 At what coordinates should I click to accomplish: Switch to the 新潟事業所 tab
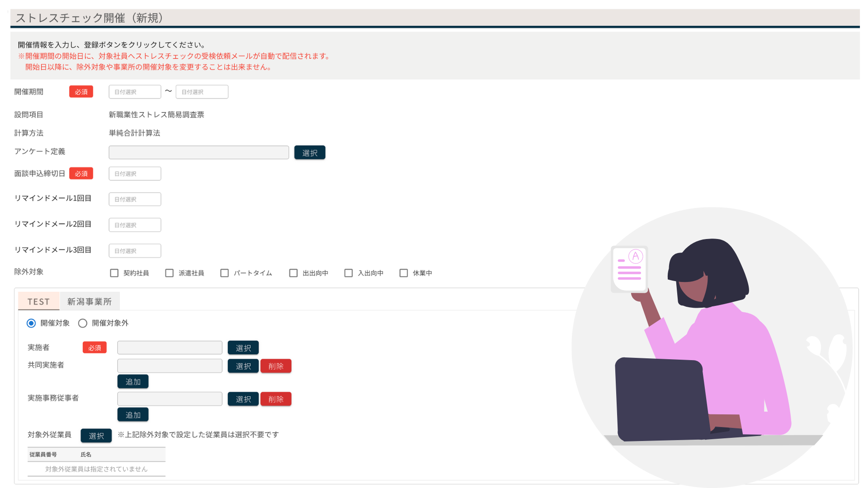(90, 302)
